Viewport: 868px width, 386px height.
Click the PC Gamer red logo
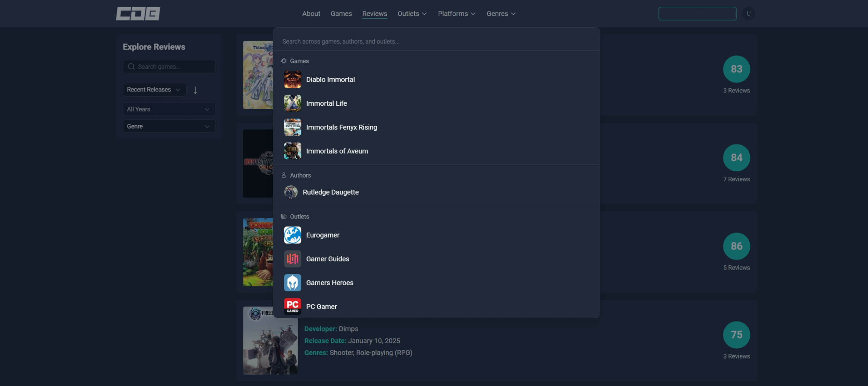click(292, 306)
